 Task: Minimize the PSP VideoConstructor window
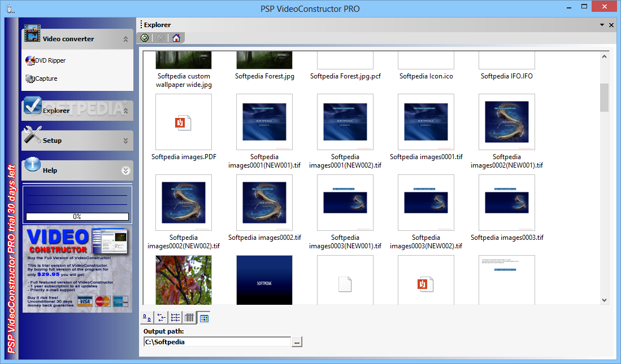pyautogui.click(x=569, y=7)
